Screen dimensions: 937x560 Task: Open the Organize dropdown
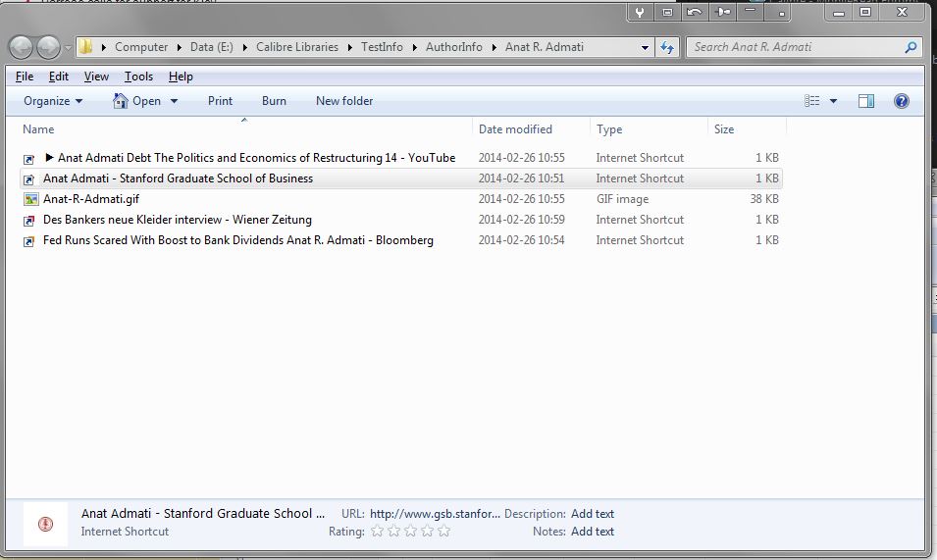(53, 101)
